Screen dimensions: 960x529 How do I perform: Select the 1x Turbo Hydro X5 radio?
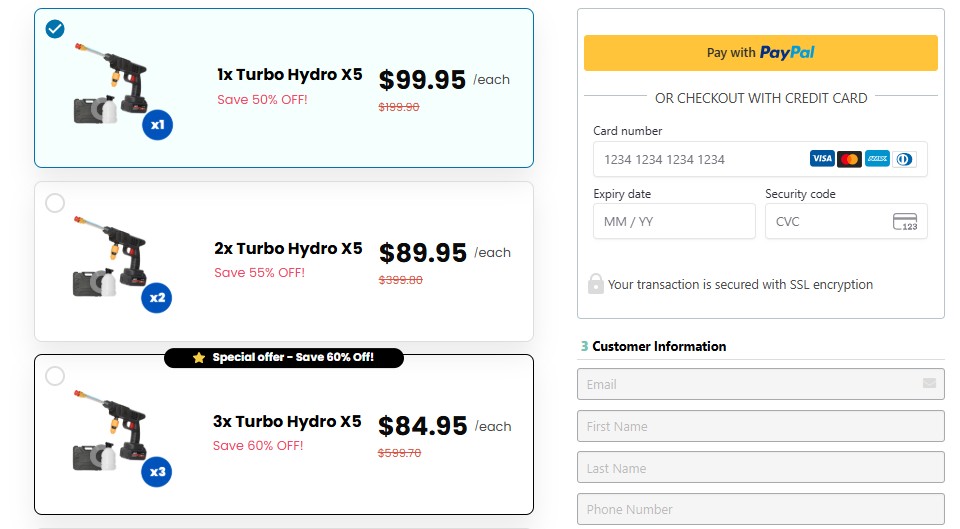tap(55, 29)
